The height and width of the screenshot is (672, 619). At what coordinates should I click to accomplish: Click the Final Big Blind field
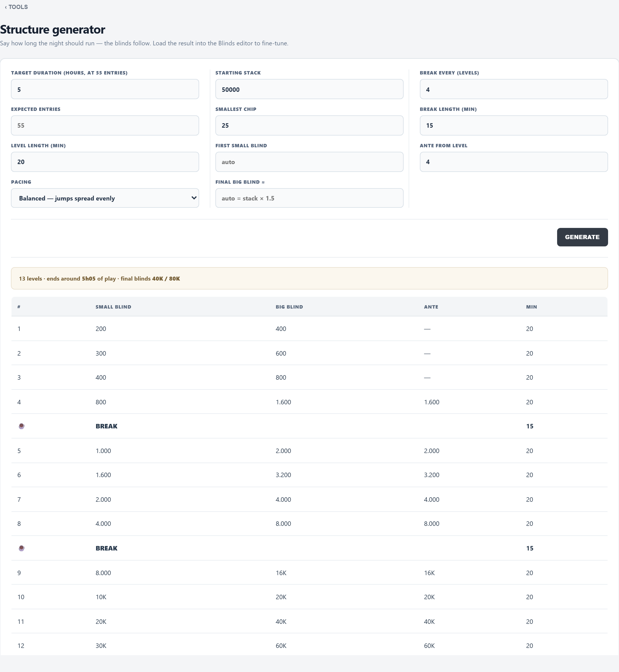pos(309,198)
